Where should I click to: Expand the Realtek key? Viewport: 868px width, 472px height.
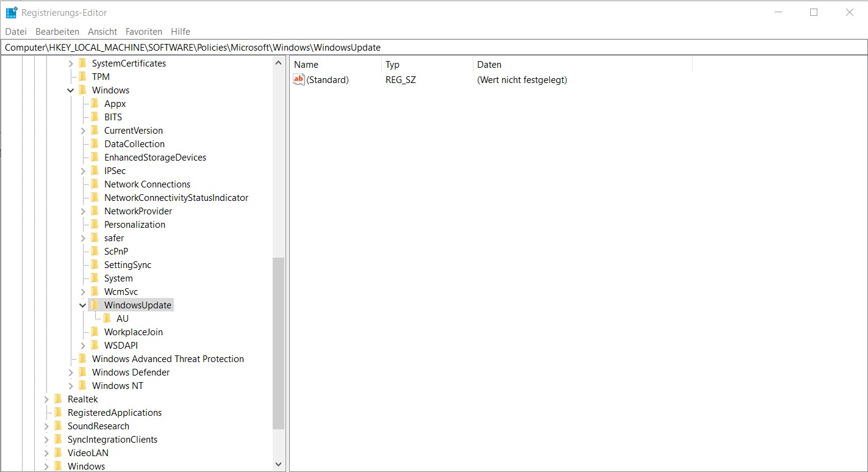coord(46,399)
